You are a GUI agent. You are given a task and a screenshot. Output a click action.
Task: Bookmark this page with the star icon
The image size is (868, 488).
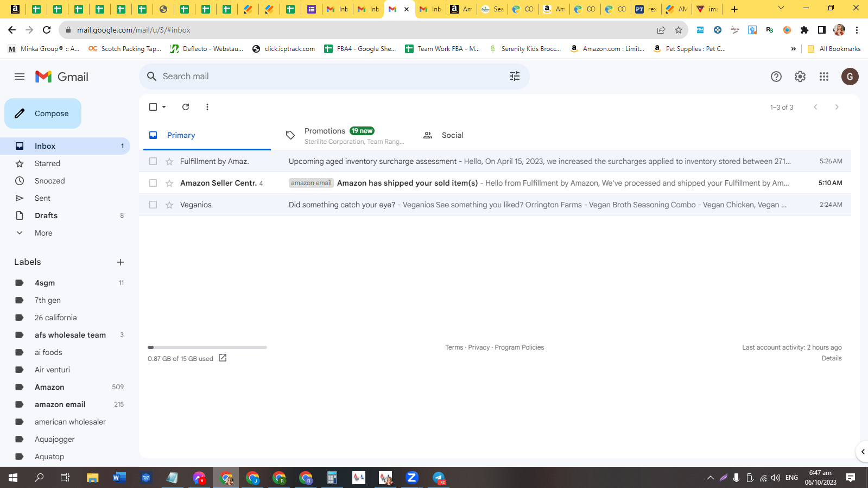tap(679, 30)
